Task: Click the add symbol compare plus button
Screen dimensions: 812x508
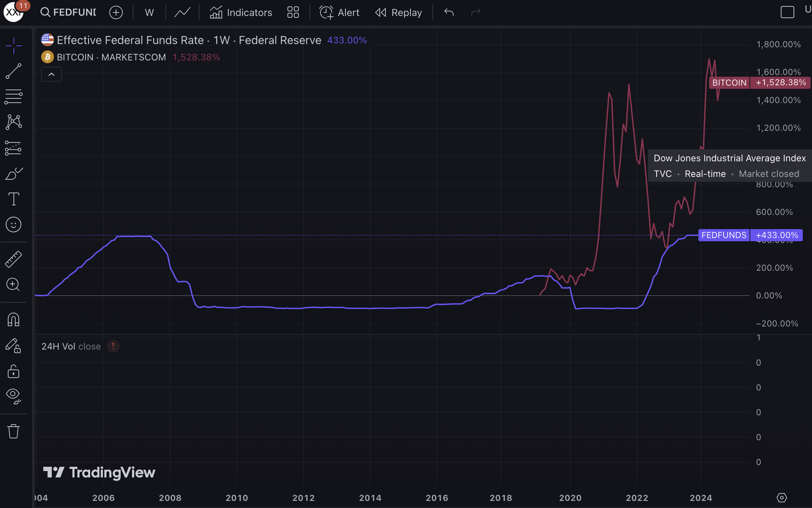Action: coord(116,12)
